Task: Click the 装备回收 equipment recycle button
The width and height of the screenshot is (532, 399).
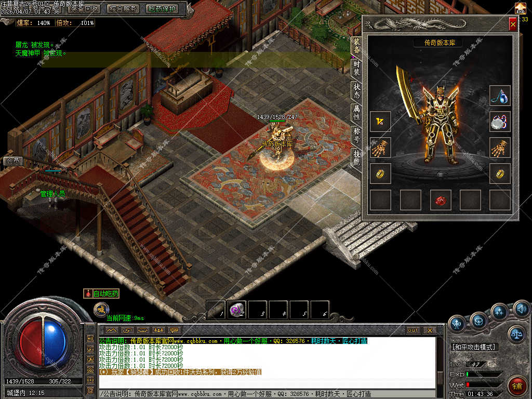Action: tap(84, 9)
